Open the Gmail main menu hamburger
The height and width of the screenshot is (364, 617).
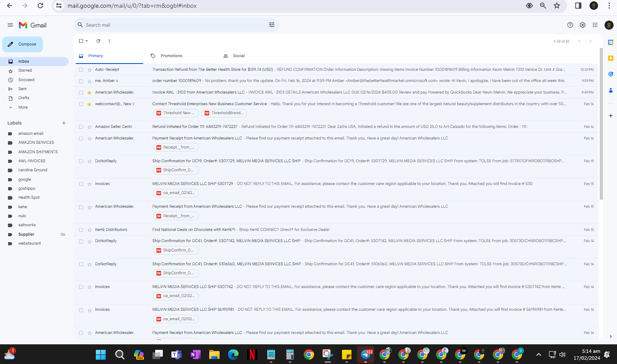point(10,25)
